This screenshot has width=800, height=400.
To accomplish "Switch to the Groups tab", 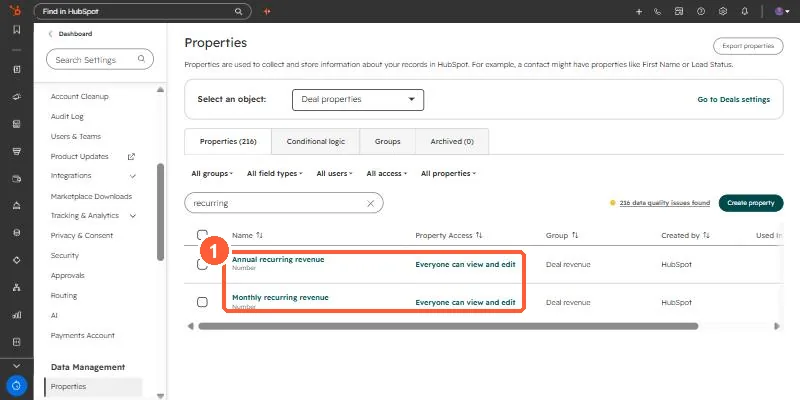I will 387,141.
